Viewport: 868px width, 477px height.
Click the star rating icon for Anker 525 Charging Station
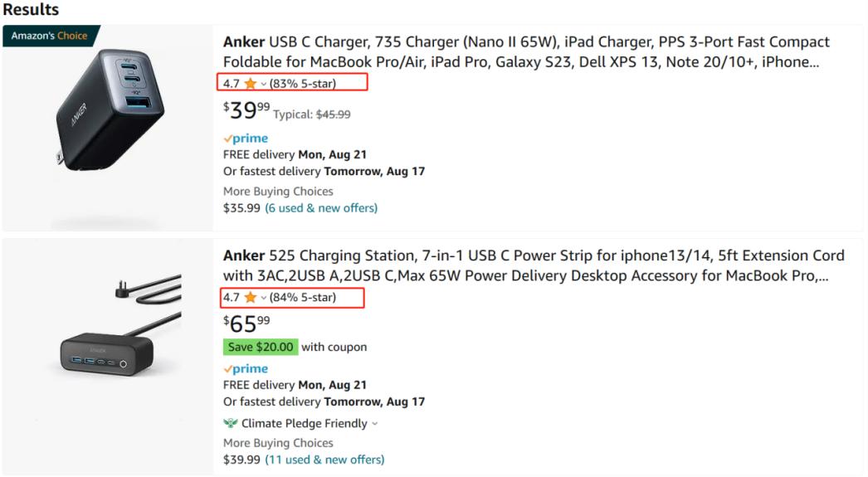[250, 297]
